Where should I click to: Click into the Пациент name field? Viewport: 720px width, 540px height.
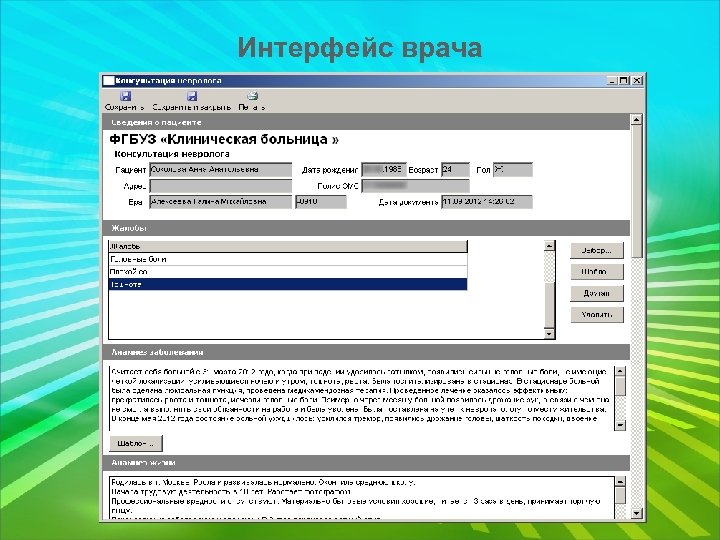tap(221, 169)
